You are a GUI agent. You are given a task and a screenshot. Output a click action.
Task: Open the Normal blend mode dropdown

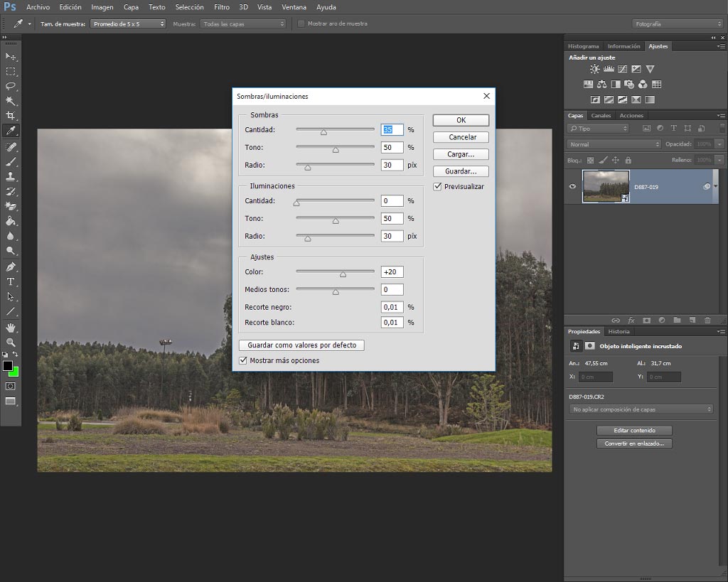pyautogui.click(x=614, y=144)
